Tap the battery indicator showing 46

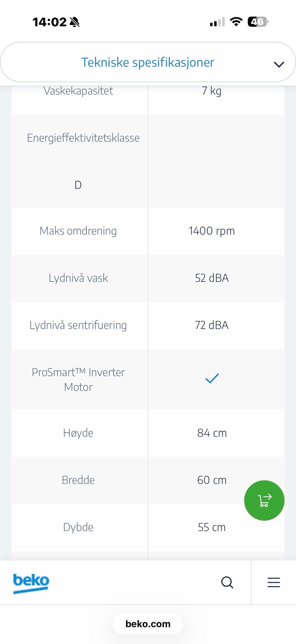tap(258, 22)
